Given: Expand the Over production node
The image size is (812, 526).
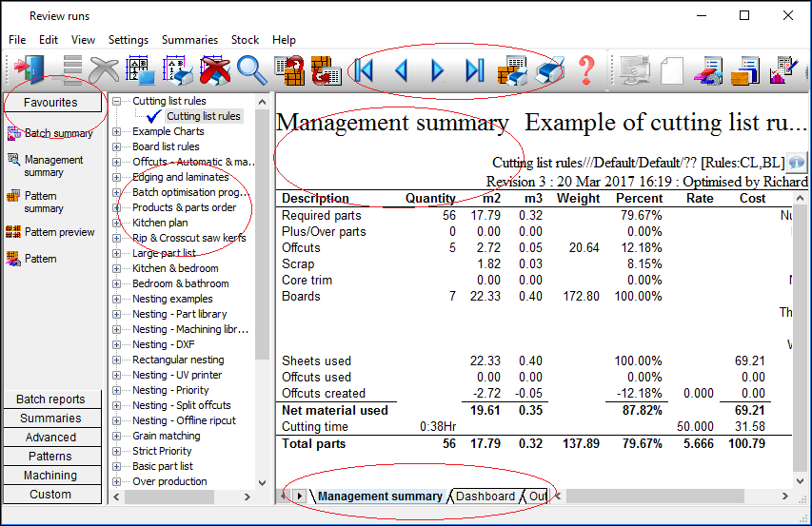Looking at the screenshot, I should point(117,481).
